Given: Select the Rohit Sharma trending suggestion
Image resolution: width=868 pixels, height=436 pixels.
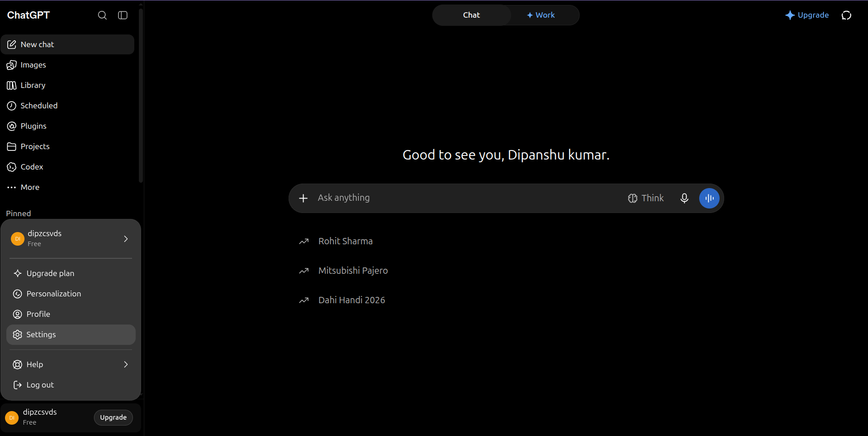Looking at the screenshot, I should [345, 241].
